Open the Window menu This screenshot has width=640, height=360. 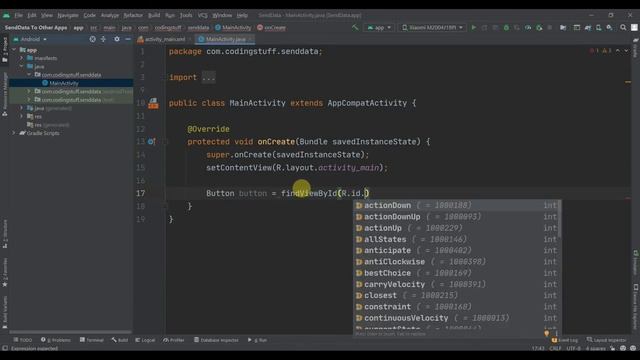[x=222, y=15]
